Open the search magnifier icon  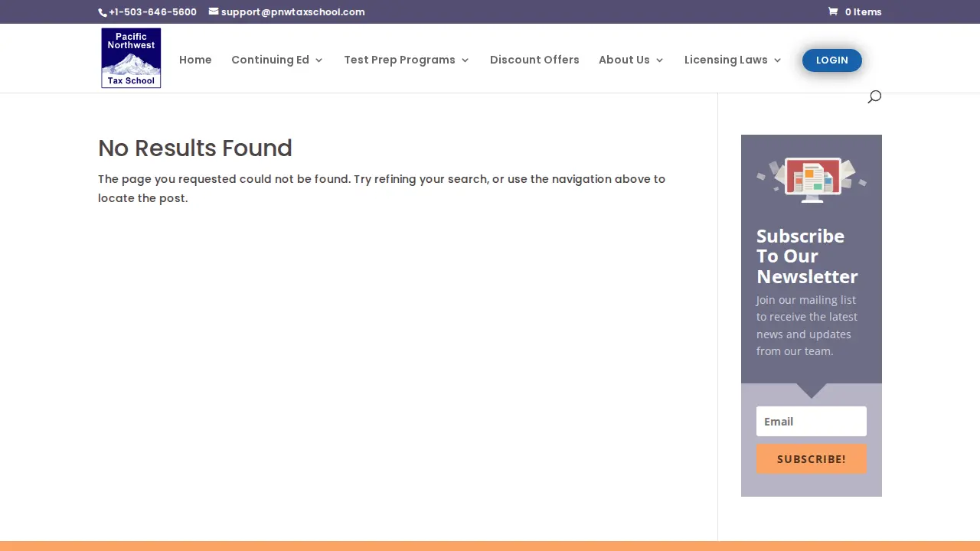coord(874,96)
